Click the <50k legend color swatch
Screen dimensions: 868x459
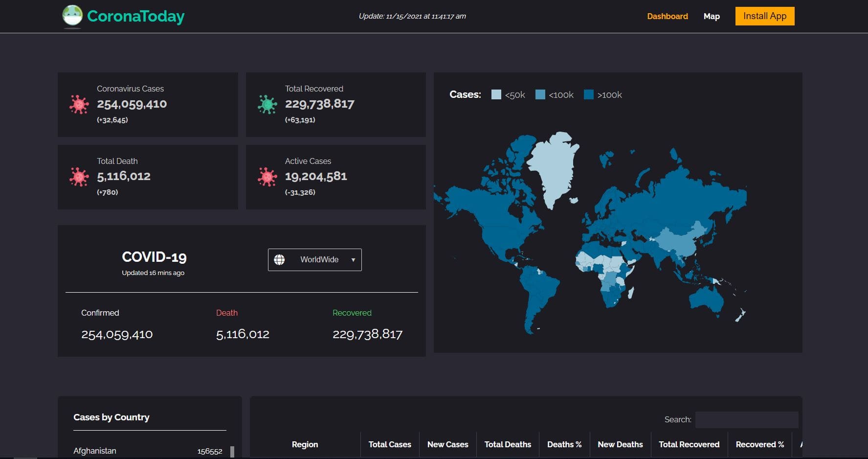pos(496,94)
